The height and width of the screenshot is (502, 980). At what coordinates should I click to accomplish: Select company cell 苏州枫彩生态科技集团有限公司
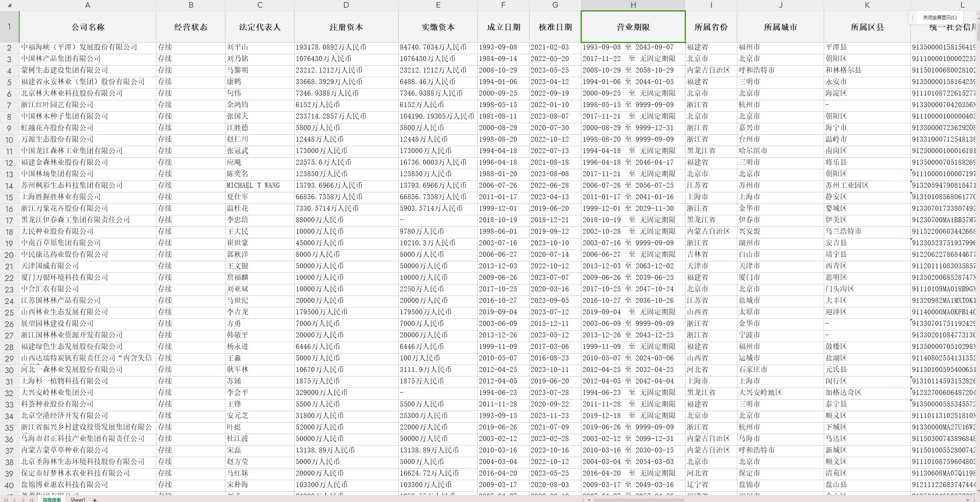88,185
